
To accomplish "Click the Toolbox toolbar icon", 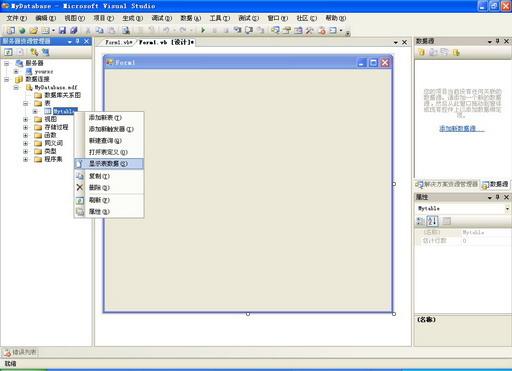I will click(x=310, y=30).
